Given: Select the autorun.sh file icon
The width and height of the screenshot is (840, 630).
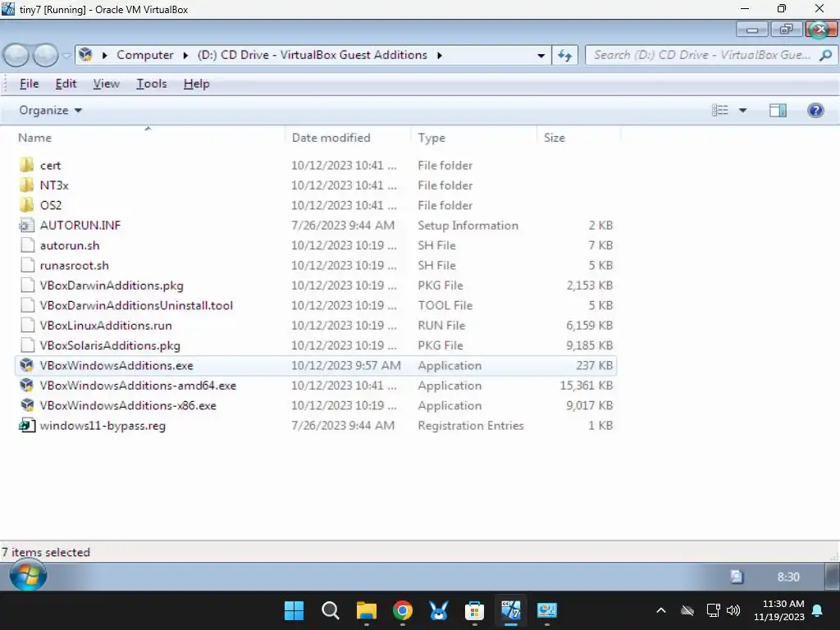Looking at the screenshot, I should 27,245.
